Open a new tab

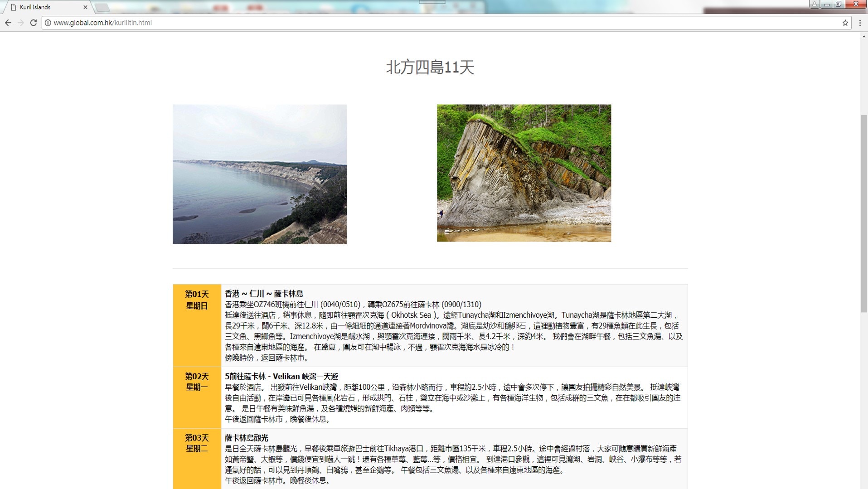tap(102, 7)
